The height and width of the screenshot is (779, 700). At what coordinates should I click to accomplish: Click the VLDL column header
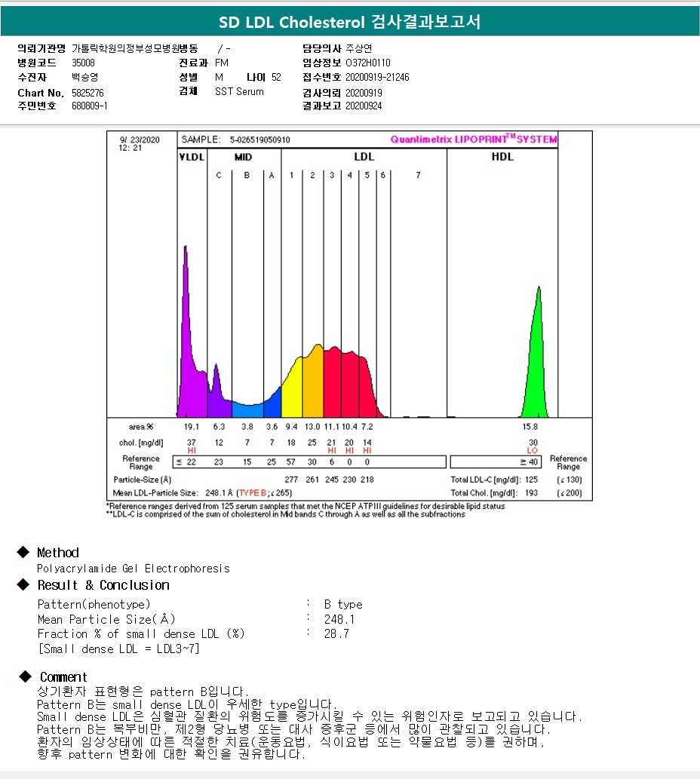pos(192,157)
